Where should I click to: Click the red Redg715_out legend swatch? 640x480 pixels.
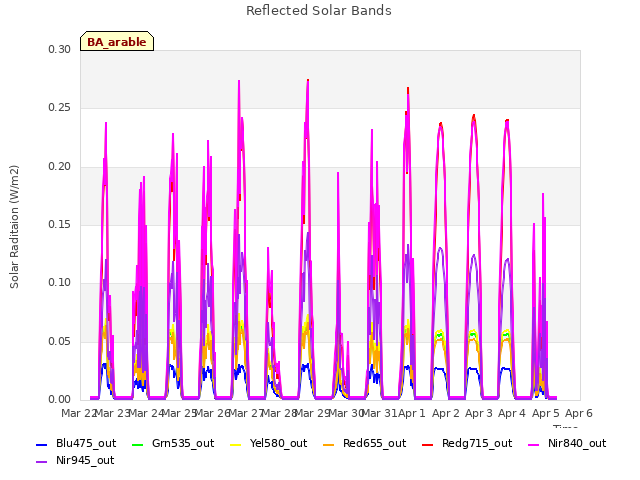[x=427, y=444]
